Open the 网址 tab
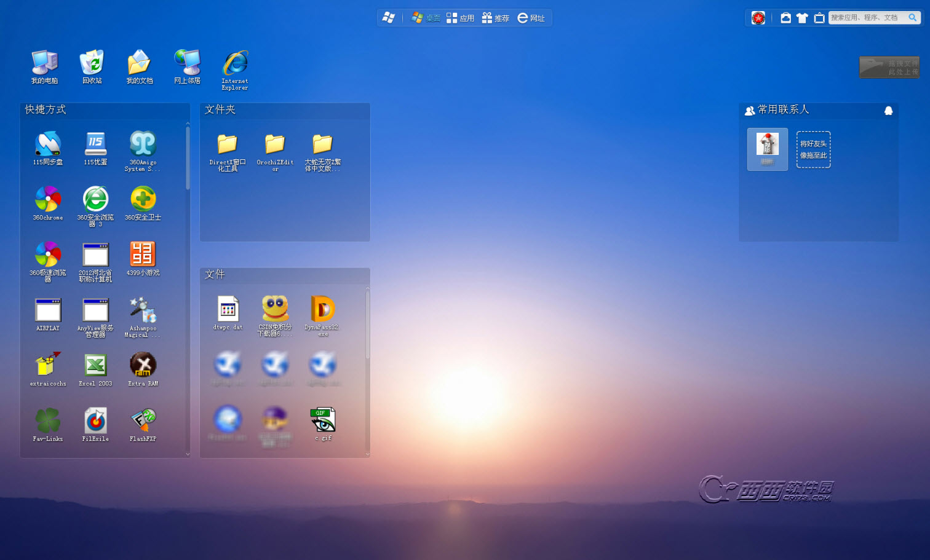The image size is (930, 560). click(x=531, y=18)
